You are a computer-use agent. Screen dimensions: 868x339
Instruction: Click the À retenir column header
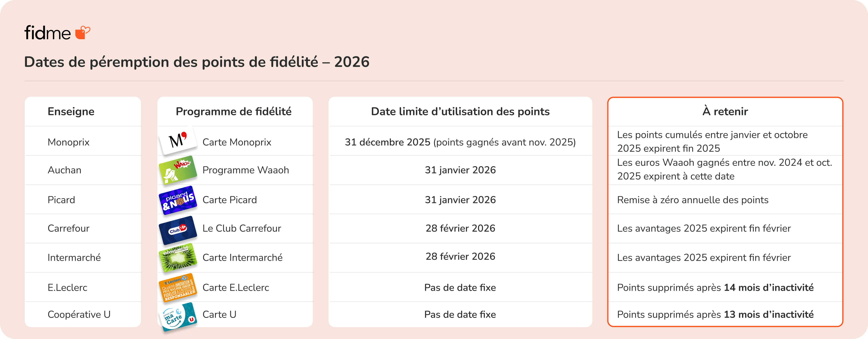coord(725,112)
